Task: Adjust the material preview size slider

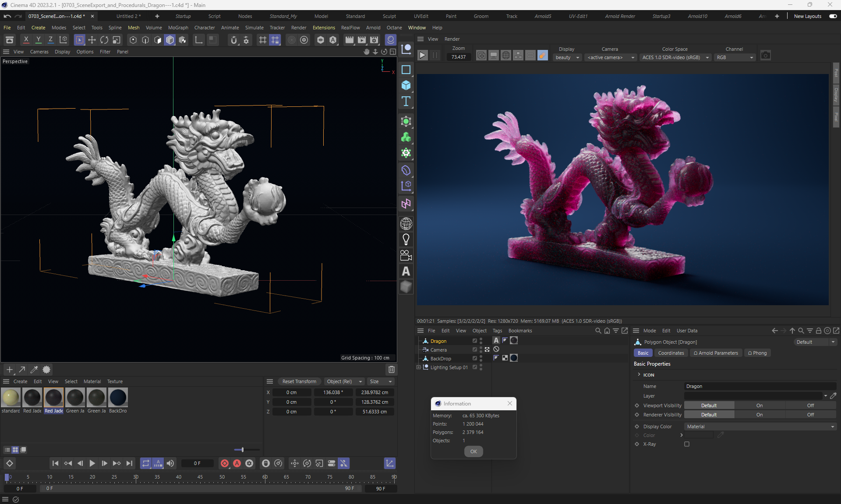Action: click(242, 450)
